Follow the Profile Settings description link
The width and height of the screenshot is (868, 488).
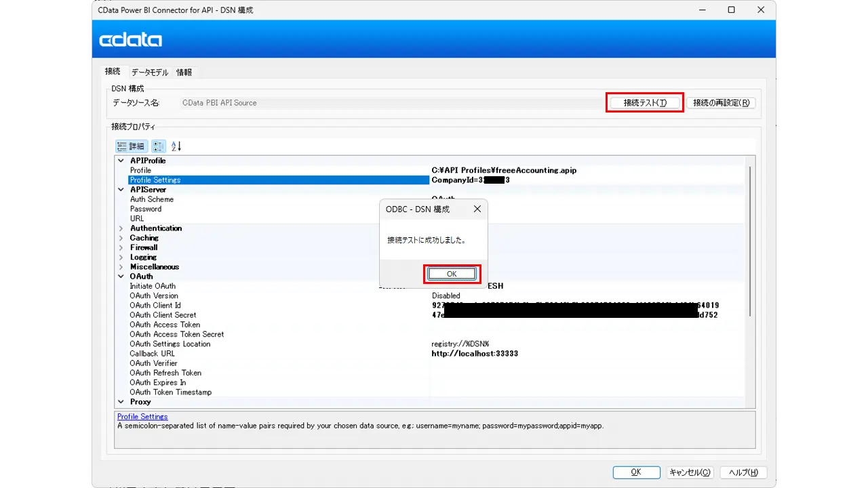[x=142, y=416]
